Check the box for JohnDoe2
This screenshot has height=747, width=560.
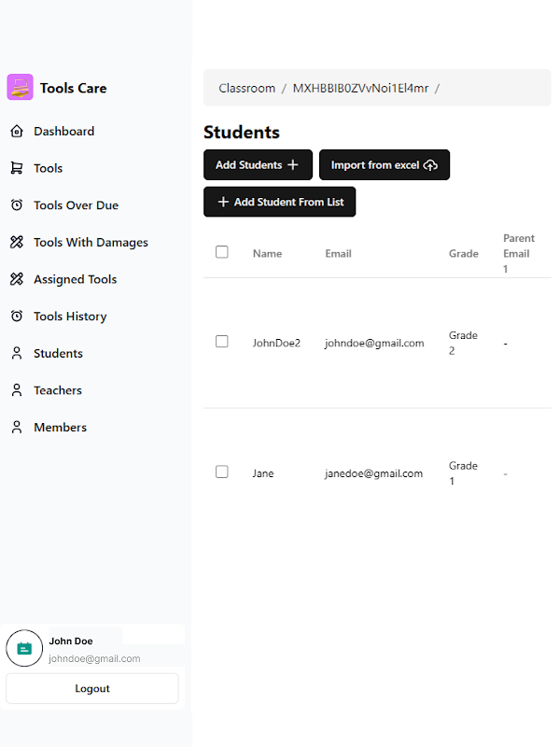coord(222,342)
